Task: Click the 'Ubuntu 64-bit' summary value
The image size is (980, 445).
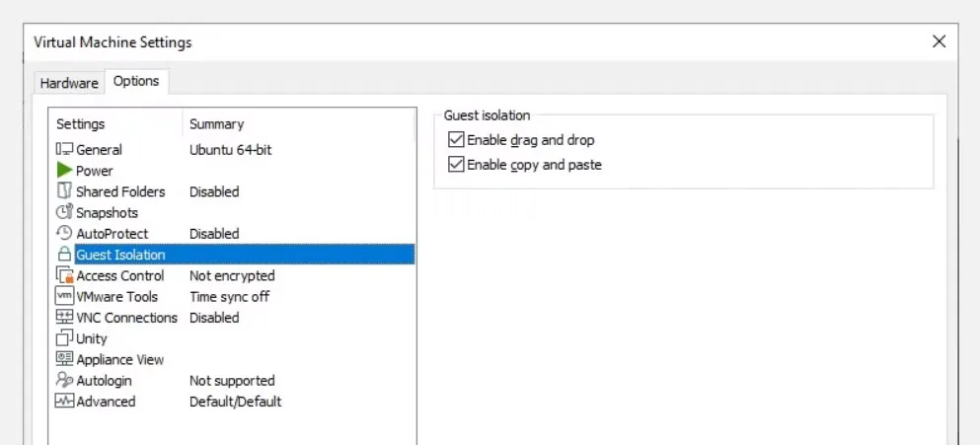Action: point(231,149)
